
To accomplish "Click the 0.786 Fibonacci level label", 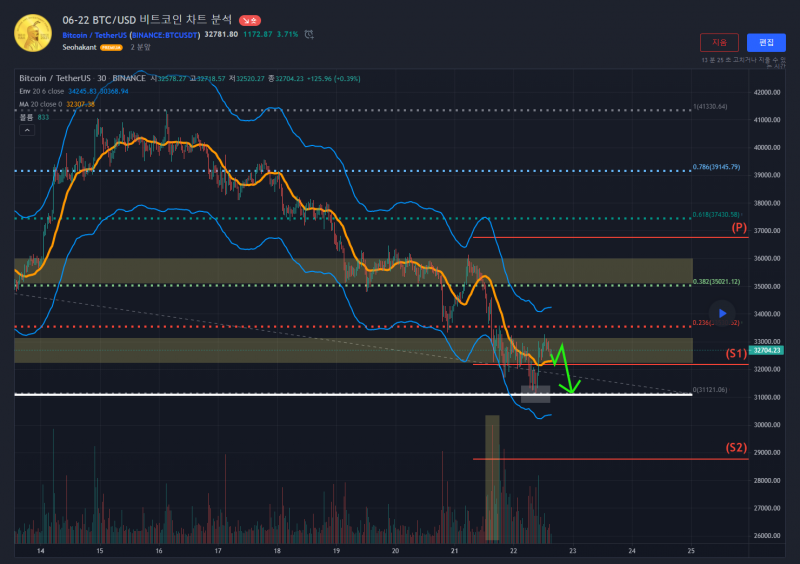I will pyautogui.click(x=716, y=167).
